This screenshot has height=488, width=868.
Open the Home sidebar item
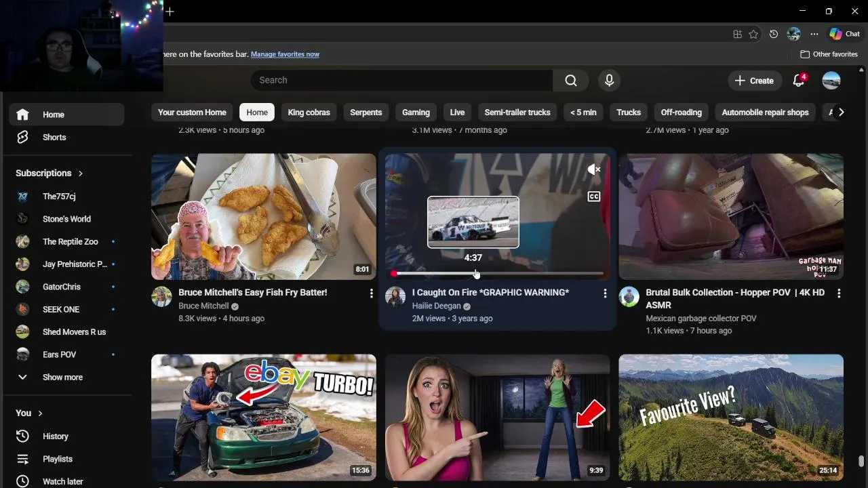(x=66, y=115)
